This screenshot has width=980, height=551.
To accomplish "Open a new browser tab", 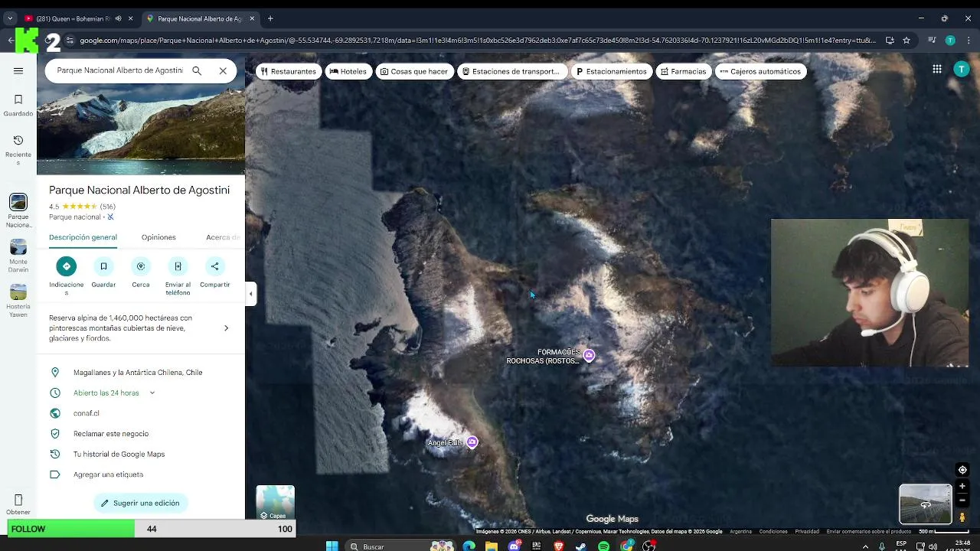I will pyautogui.click(x=270, y=18).
